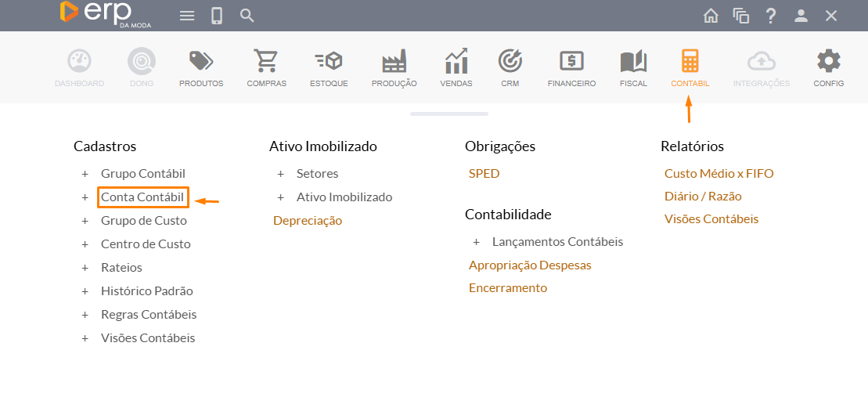
Task: Click the gray drag handle bar below toolbar
Action: pyautogui.click(x=449, y=114)
